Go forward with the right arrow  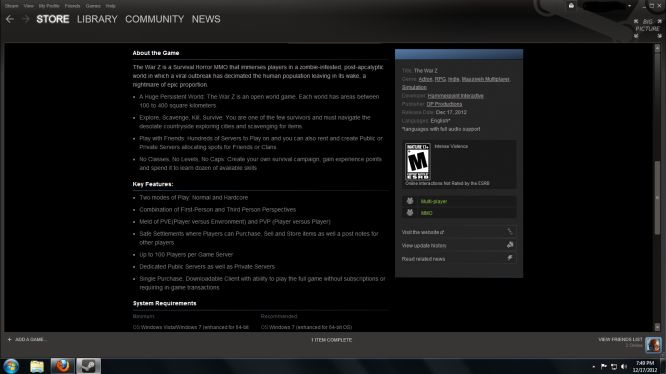[25, 19]
